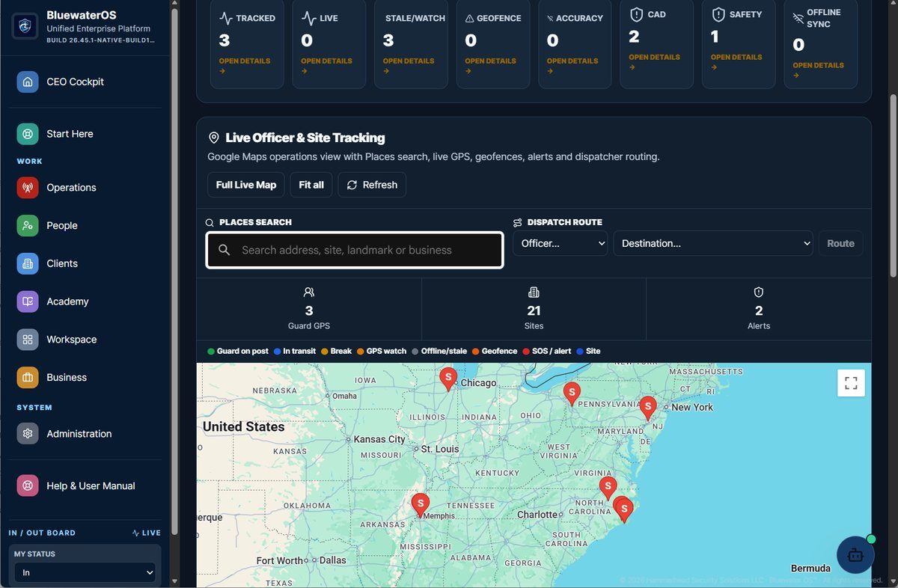Open the People module

(x=88, y=225)
